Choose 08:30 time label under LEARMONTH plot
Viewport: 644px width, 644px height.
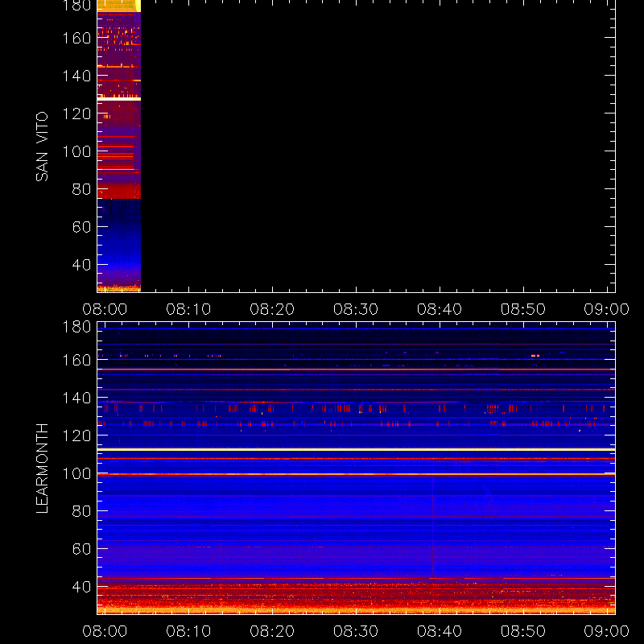(356, 631)
